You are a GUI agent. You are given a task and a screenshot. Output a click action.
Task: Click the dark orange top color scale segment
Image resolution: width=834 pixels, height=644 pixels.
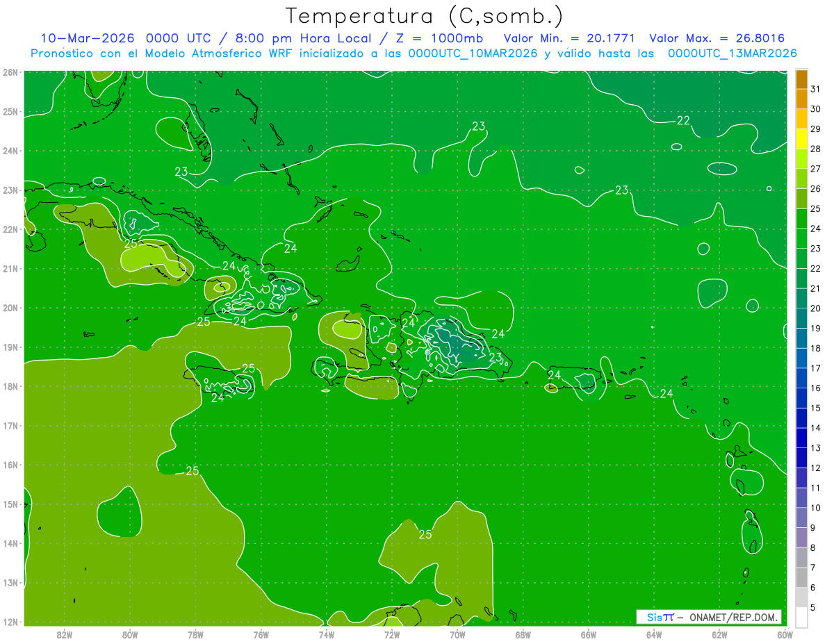[x=802, y=80]
